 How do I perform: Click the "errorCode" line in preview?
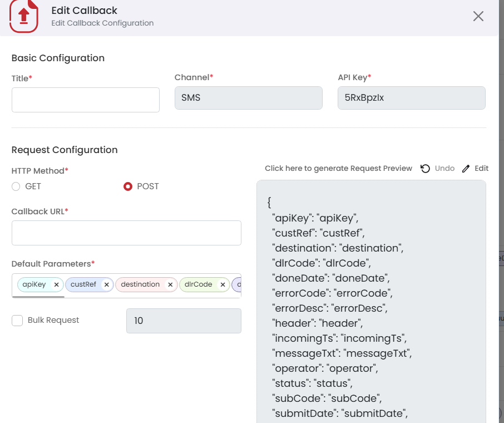[332, 293]
